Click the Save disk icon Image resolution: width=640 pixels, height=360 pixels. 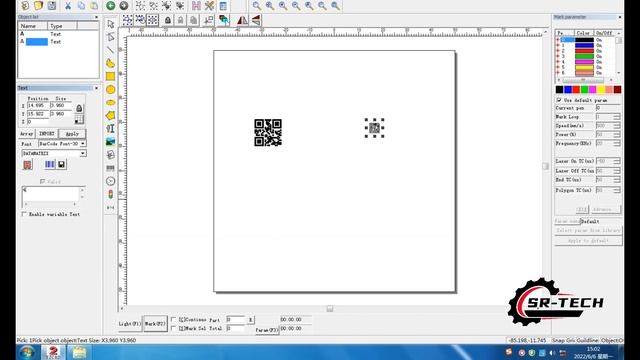click(52, 6)
